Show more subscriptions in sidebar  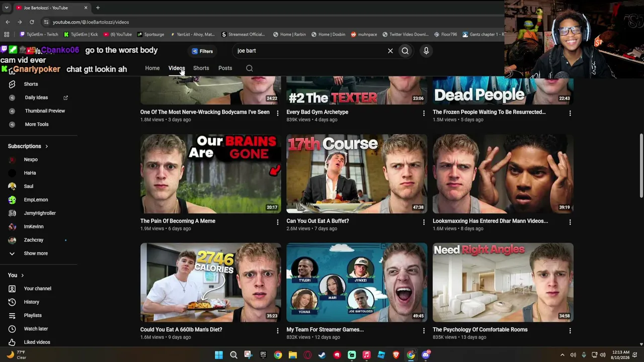point(36,253)
